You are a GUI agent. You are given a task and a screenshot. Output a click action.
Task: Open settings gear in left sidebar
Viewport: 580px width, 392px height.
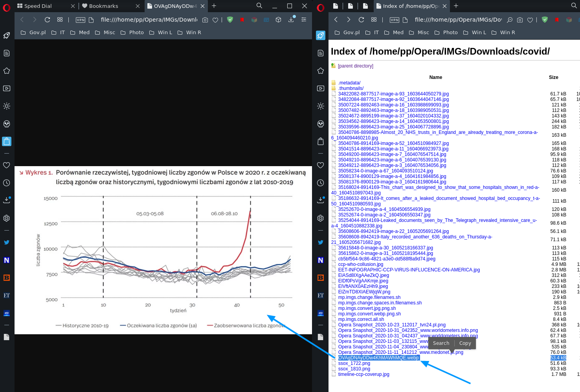[x=7, y=218]
